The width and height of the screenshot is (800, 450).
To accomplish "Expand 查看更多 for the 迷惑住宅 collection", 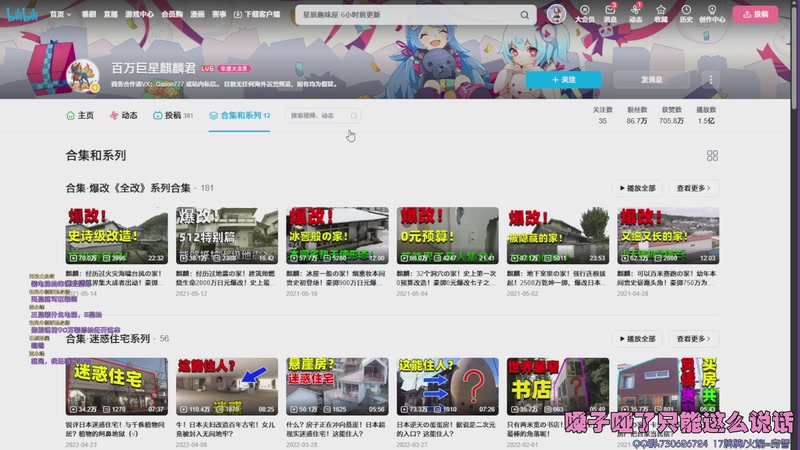I will pos(693,339).
